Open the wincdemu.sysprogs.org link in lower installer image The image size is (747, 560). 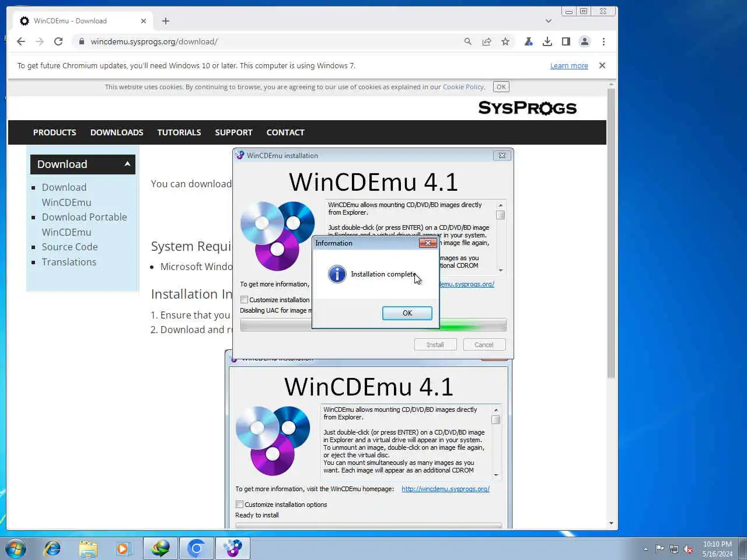point(445,489)
